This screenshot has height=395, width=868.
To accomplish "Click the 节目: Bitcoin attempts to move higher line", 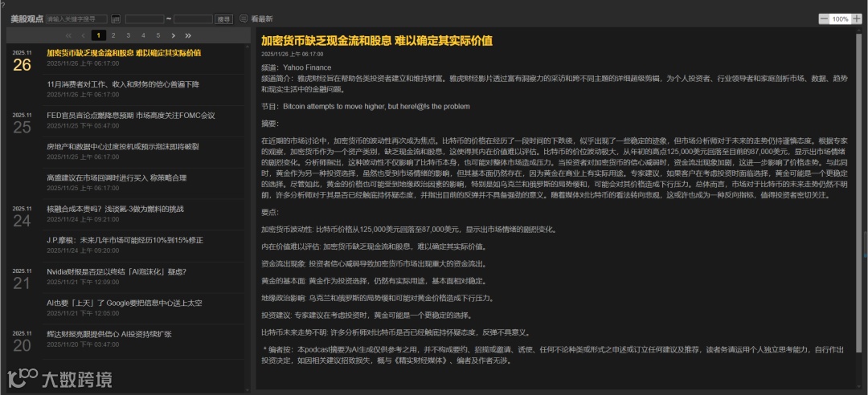I will pyautogui.click(x=366, y=106).
